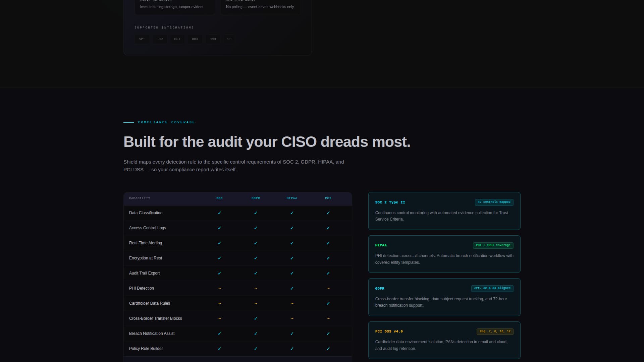Open the PCI DSS v4.0 card title

tap(389, 331)
